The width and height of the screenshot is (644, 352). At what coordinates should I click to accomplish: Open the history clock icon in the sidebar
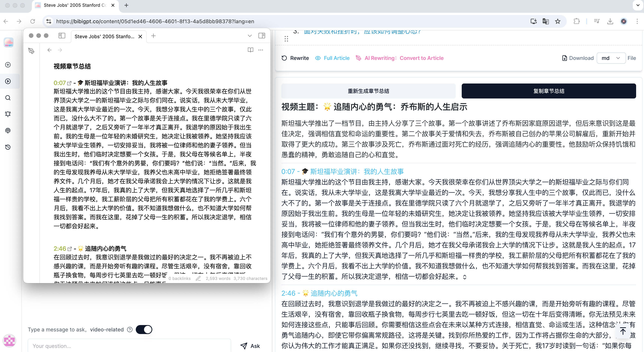(8, 147)
